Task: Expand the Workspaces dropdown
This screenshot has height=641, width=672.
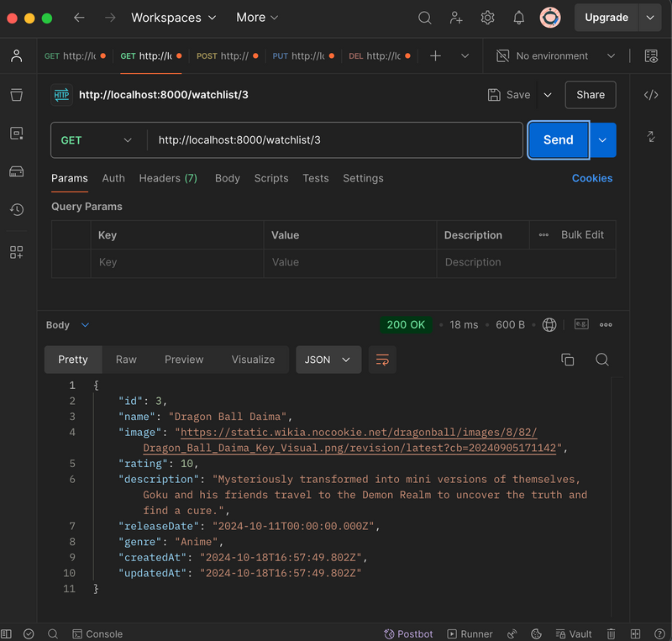Action: [174, 18]
